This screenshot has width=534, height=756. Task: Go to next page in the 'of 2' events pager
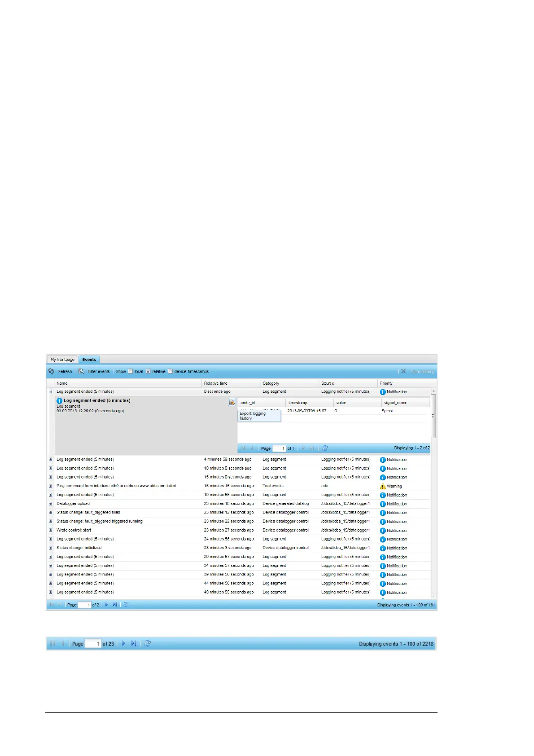coord(106,605)
